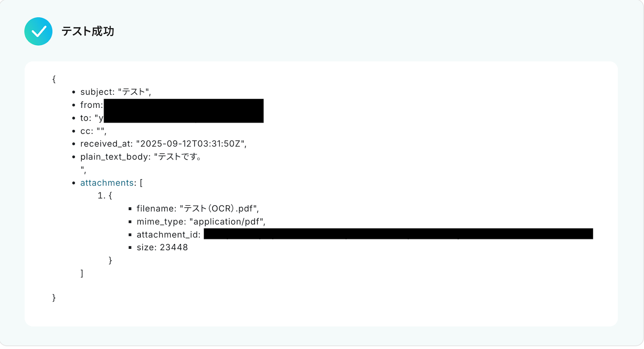
Task: Select the to field entry
Action: (172, 118)
